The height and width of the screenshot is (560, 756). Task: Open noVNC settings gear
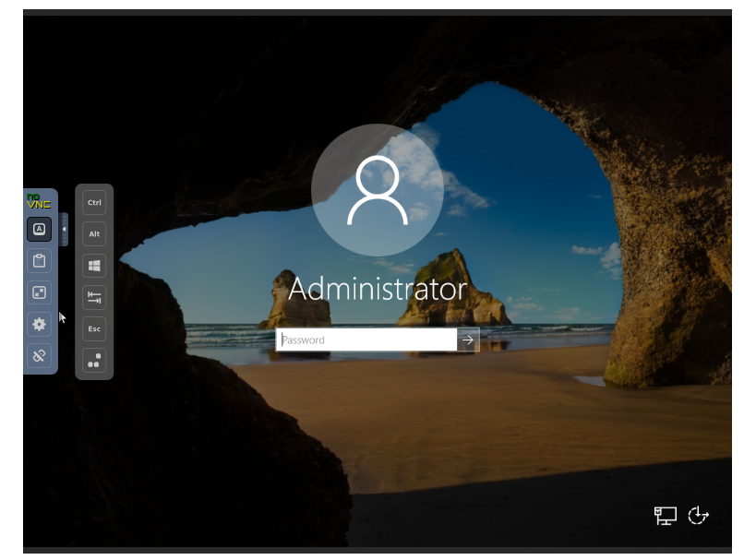(x=39, y=324)
